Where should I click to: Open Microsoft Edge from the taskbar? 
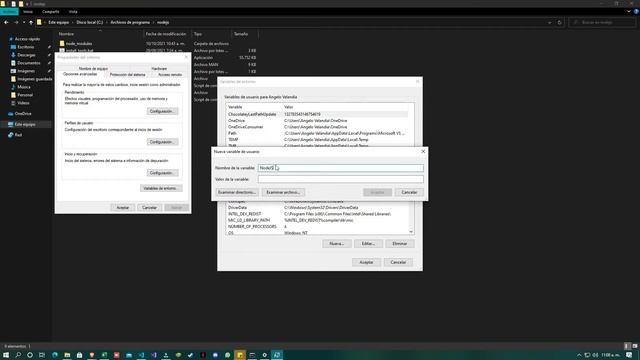pyautogui.click(x=55, y=355)
